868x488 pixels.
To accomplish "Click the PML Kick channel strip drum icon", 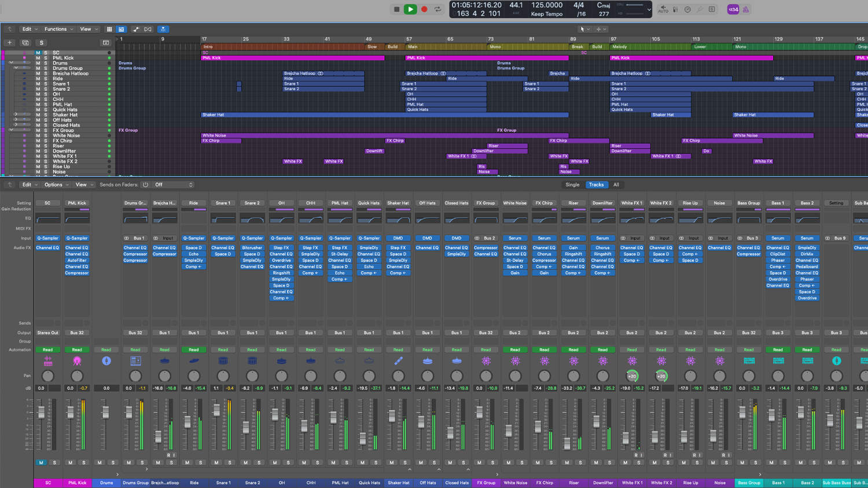I will click(x=77, y=361).
